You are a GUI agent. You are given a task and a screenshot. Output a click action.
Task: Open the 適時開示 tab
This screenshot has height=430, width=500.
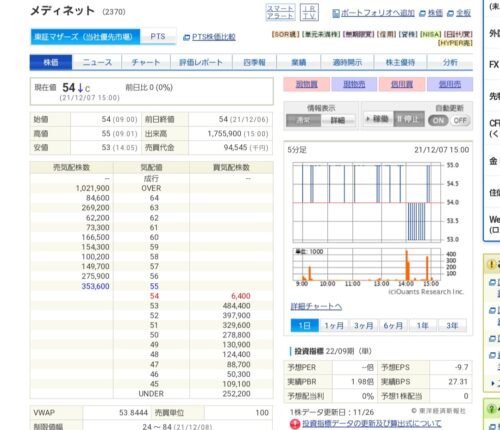tap(347, 62)
